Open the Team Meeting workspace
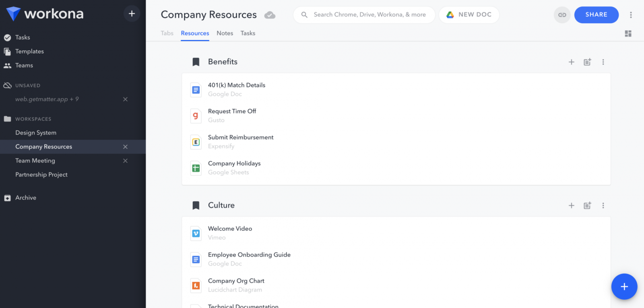The image size is (644, 308). 35,160
